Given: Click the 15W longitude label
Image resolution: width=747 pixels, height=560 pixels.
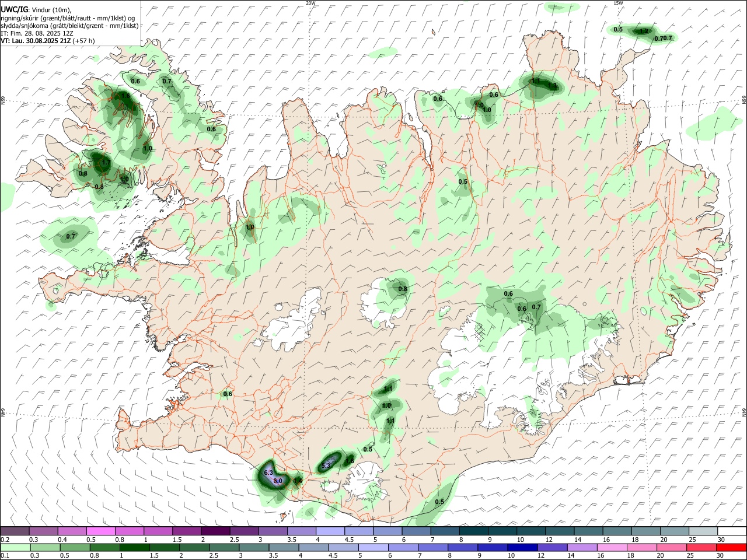Looking at the screenshot, I should (618, 3).
